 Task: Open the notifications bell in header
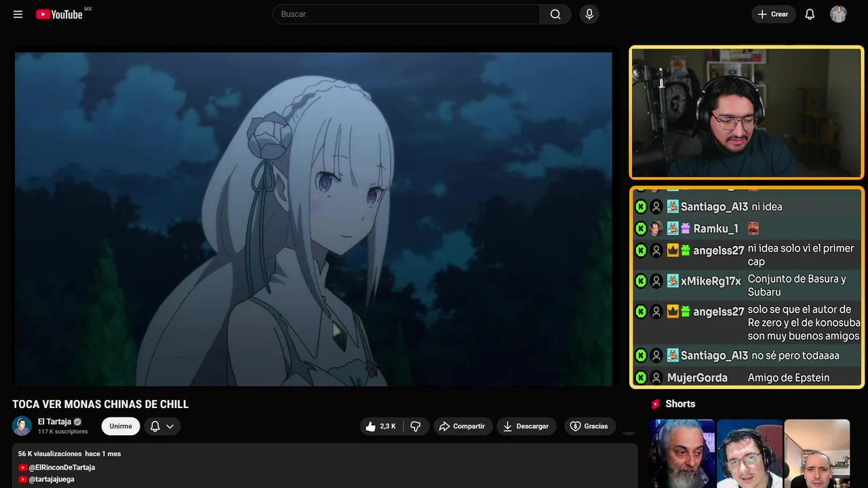tap(810, 14)
